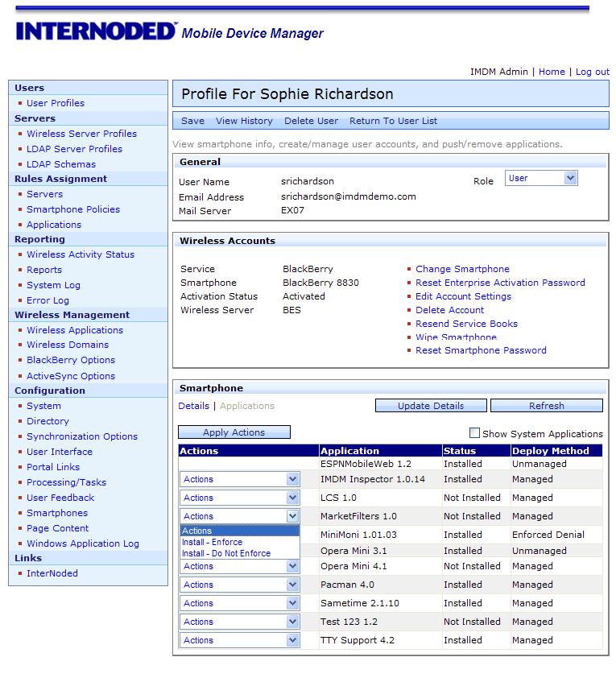Click the Update Details button
The image size is (616, 682).
(x=431, y=406)
